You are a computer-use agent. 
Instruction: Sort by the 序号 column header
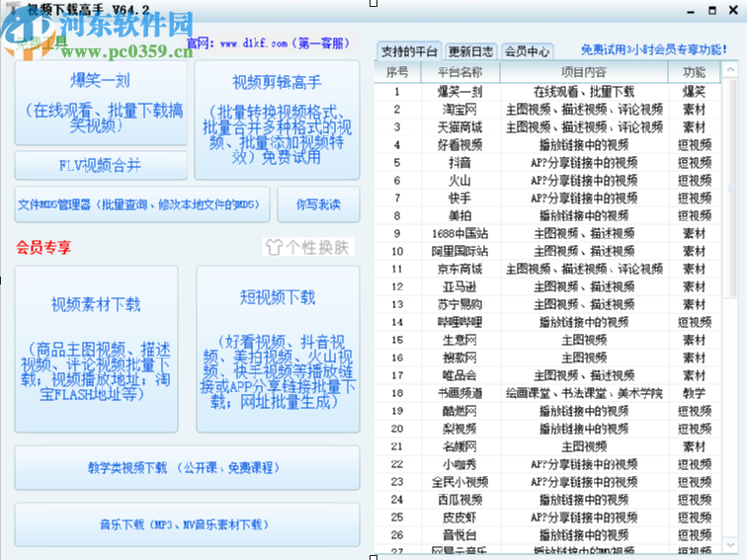click(397, 72)
